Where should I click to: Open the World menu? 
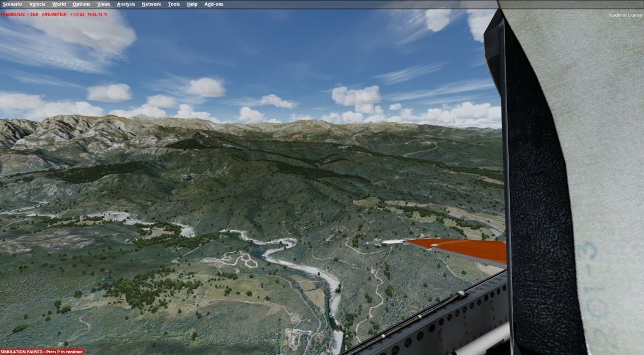[x=59, y=4]
